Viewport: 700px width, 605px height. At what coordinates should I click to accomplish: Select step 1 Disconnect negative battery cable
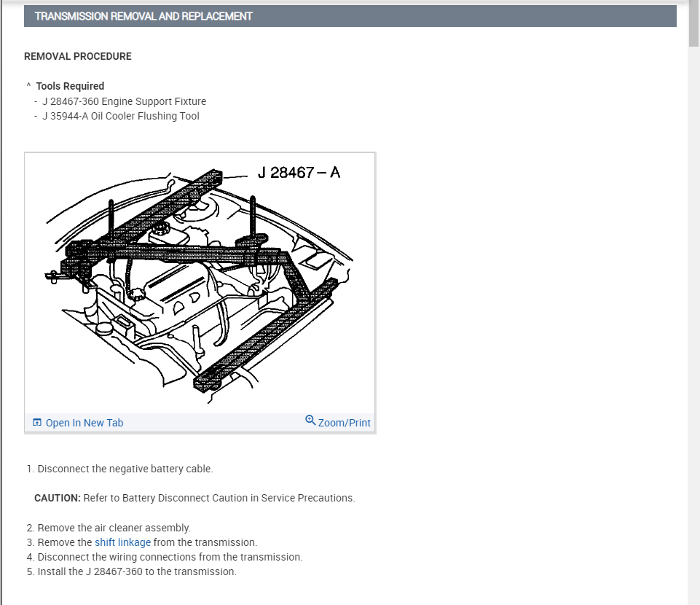point(120,469)
